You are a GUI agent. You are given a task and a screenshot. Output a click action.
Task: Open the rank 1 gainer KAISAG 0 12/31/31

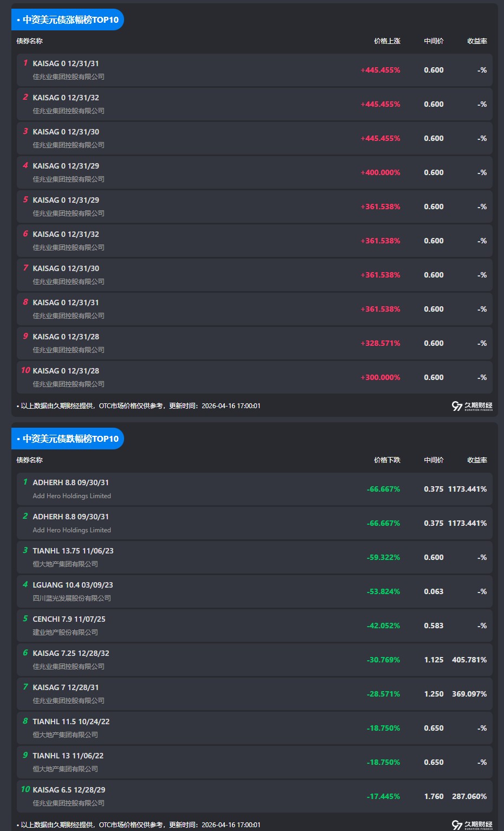click(x=66, y=63)
